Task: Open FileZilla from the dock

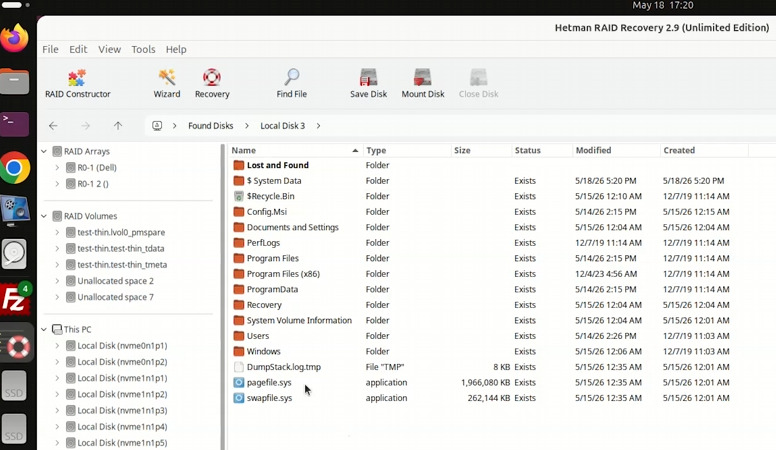Action: (x=15, y=299)
